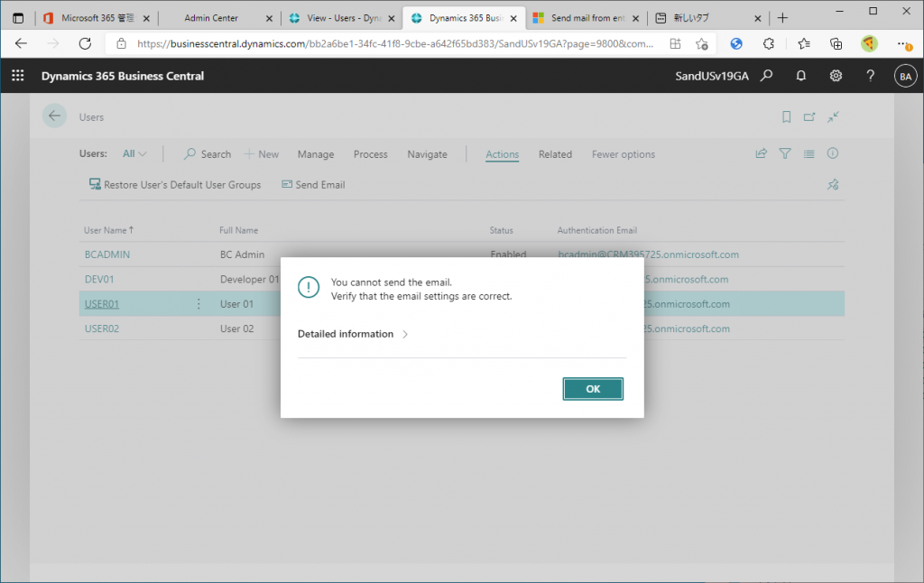This screenshot has width=924, height=583.
Task: Toggle the filter pane funnel icon
Action: pyautogui.click(x=785, y=153)
